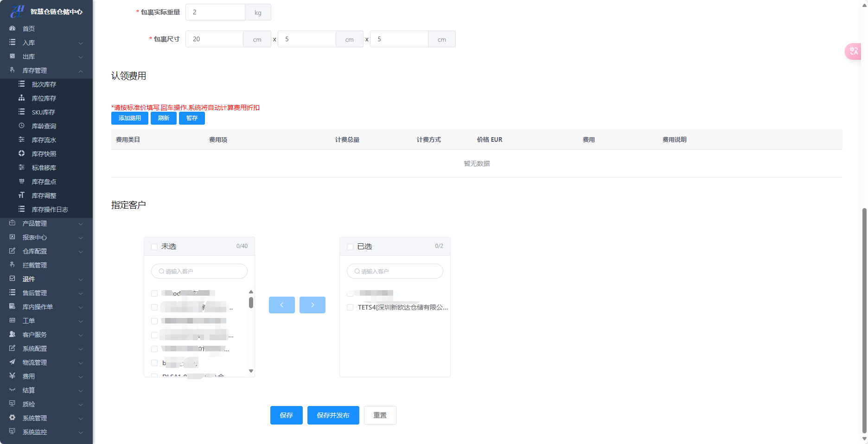Expand the 入库 sidebar menu
The width and height of the screenshot is (868, 444).
click(x=46, y=43)
